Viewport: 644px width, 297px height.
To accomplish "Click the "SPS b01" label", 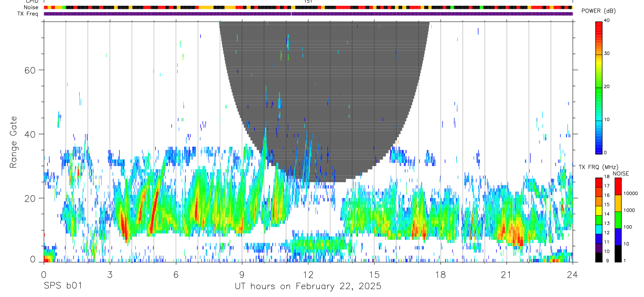I will click(62, 287).
